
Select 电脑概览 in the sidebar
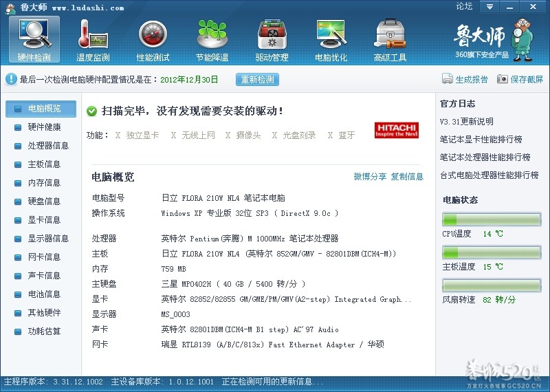41,109
